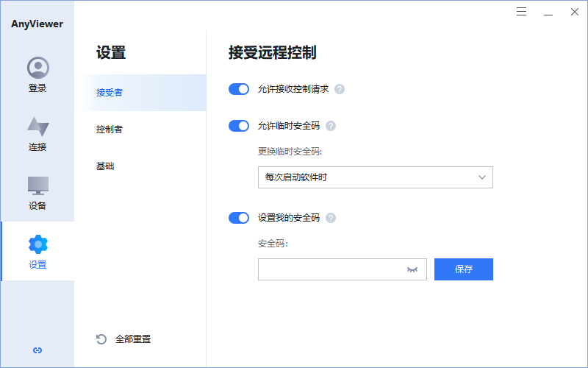The height and width of the screenshot is (368, 588).
Task: Open the hamburger menu in title bar
Action: (522, 12)
